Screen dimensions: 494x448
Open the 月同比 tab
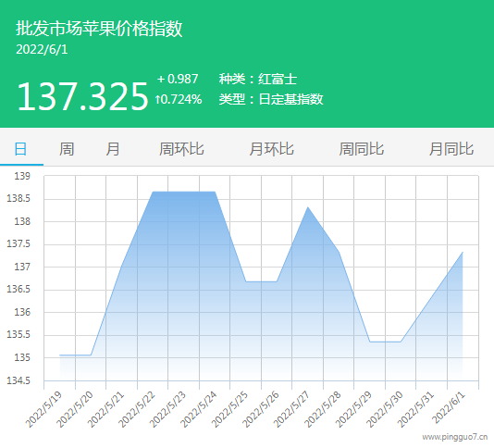(451, 149)
